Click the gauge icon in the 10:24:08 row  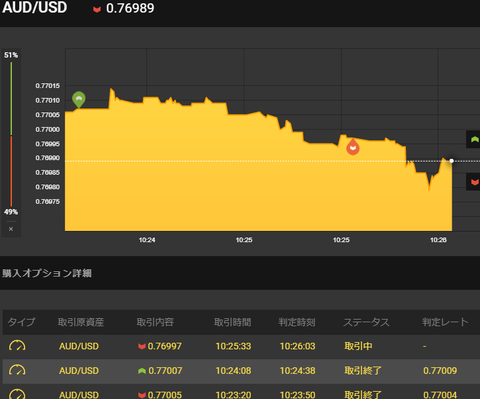(x=17, y=370)
